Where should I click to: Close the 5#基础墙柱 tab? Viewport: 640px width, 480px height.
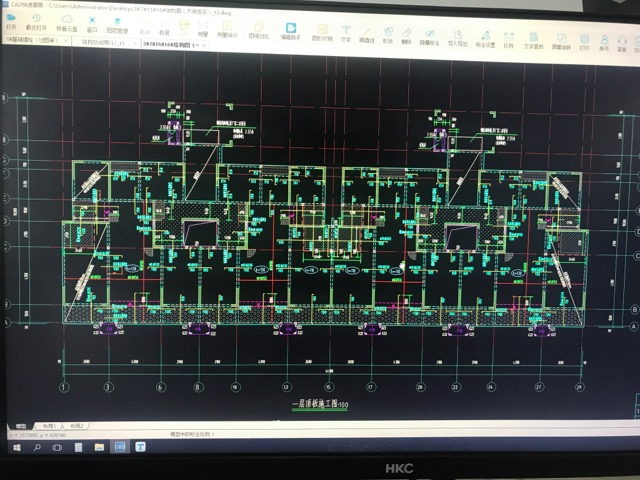pyautogui.click(x=66, y=40)
